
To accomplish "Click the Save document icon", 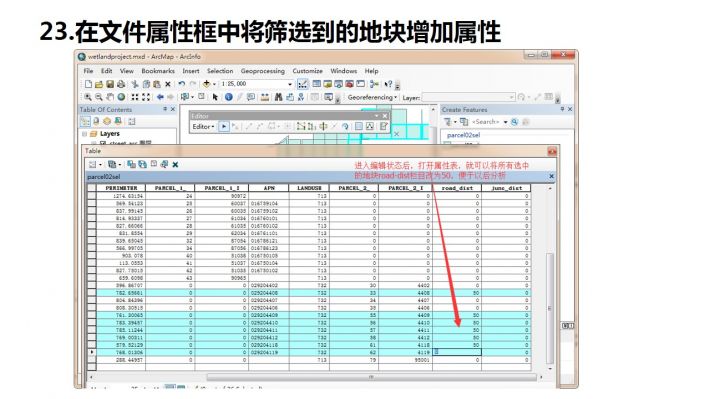I will tap(110, 84).
